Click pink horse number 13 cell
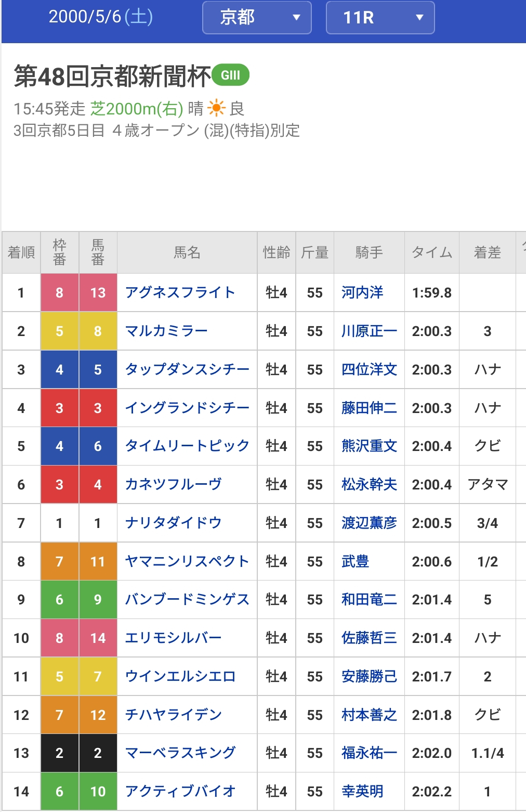This screenshot has height=812, width=526. 98,293
